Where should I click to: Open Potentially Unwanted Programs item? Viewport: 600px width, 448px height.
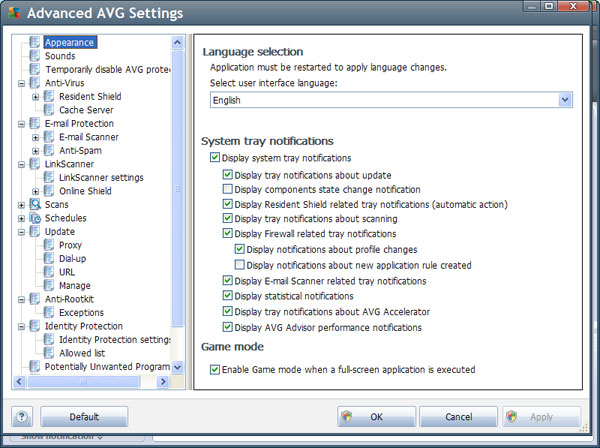107,367
